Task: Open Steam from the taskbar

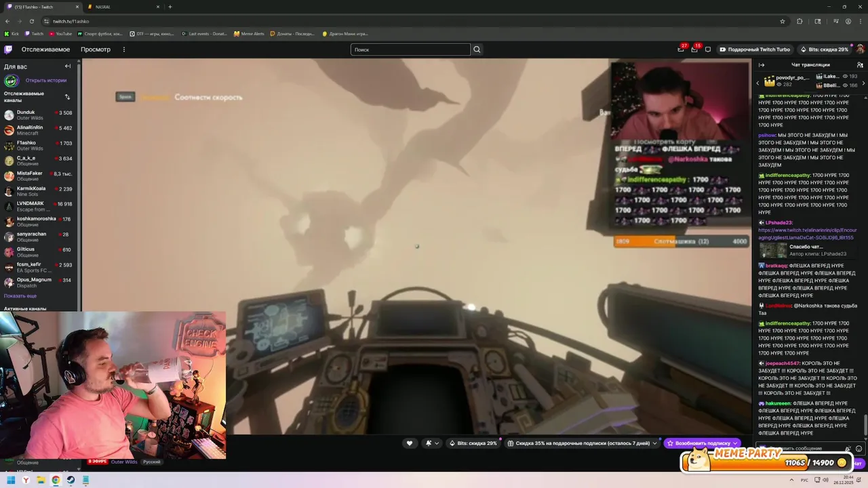Action: 71,480
